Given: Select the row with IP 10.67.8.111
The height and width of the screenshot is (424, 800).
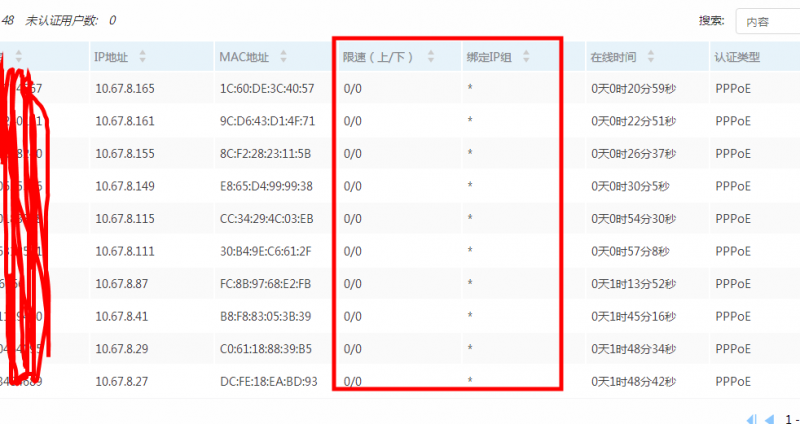Looking at the screenshot, I should point(125,251).
